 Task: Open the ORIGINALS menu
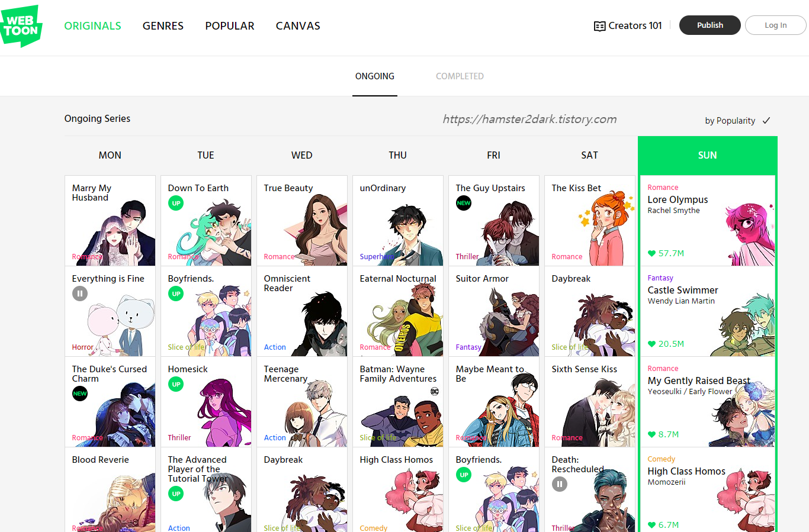click(92, 26)
